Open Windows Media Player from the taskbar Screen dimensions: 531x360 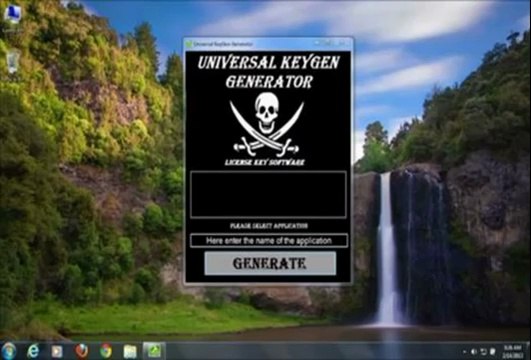coord(57,352)
